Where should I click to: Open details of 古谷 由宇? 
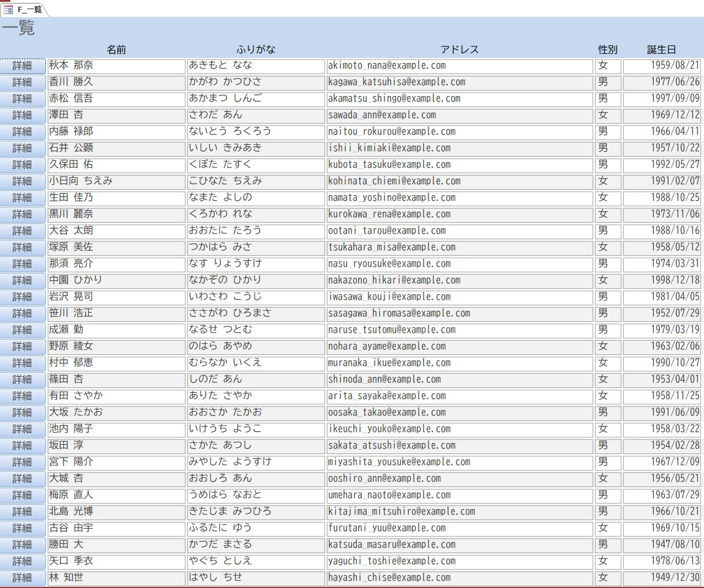(23, 529)
